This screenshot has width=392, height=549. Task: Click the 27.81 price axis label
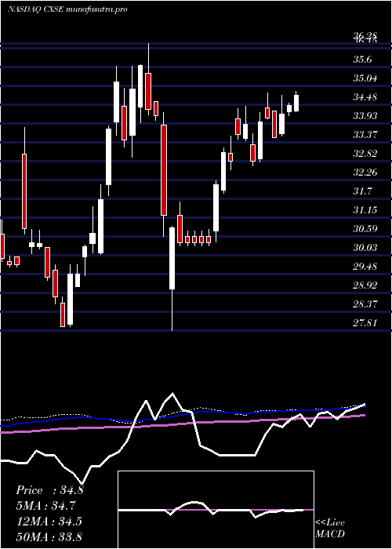pos(365,323)
